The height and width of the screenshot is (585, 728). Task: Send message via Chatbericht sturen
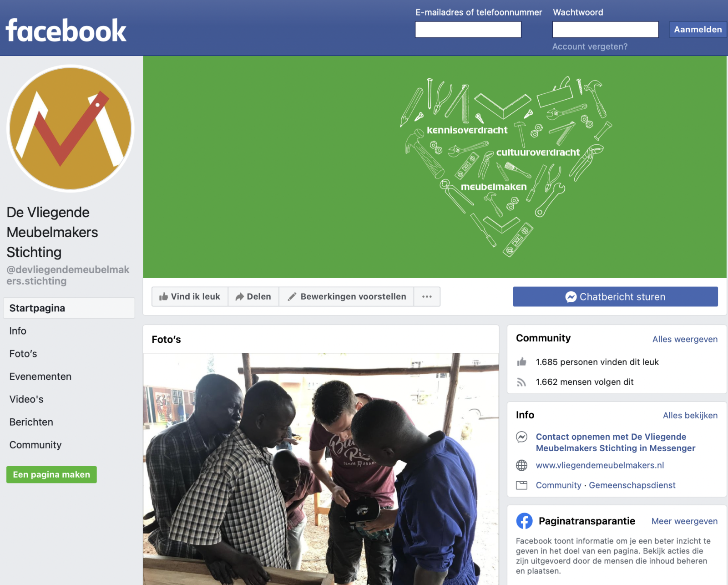(x=615, y=296)
